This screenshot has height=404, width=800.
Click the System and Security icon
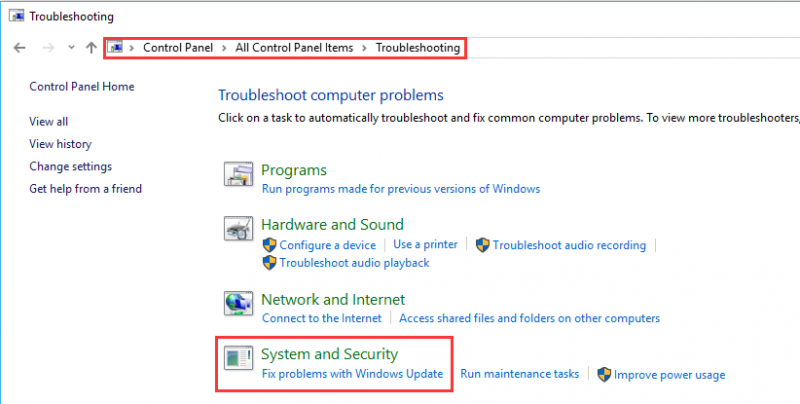pos(238,358)
